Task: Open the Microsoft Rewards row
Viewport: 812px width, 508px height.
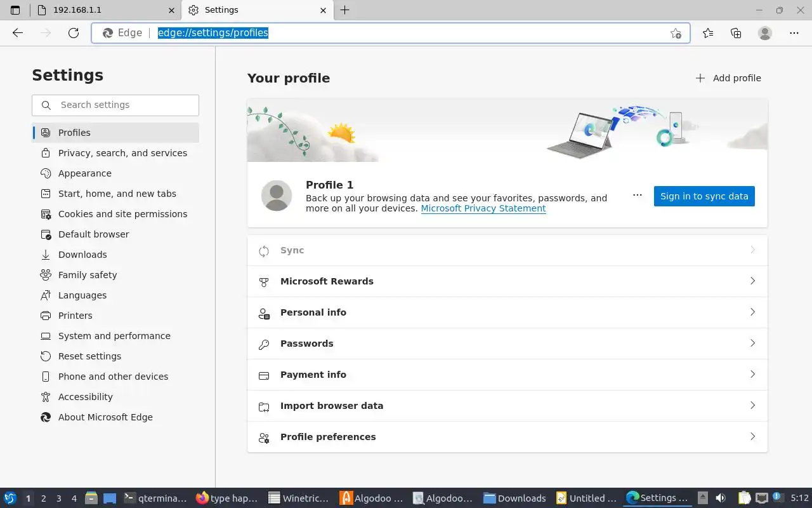Action: (x=507, y=281)
